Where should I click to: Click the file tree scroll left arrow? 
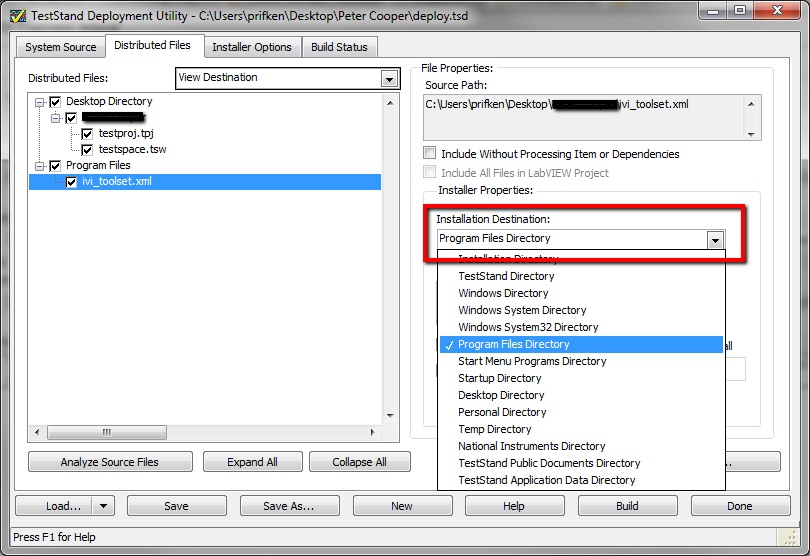[x=37, y=432]
